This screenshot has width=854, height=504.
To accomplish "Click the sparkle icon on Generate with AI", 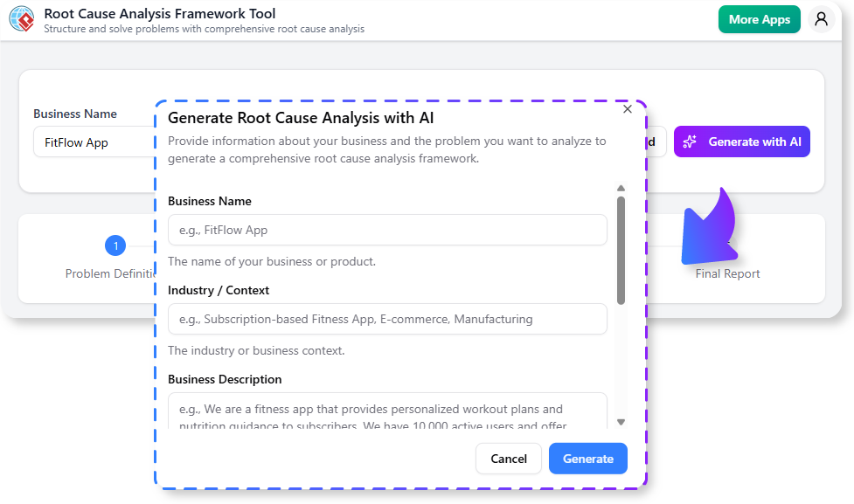I will pyautogui.click(x=691, y=142).
